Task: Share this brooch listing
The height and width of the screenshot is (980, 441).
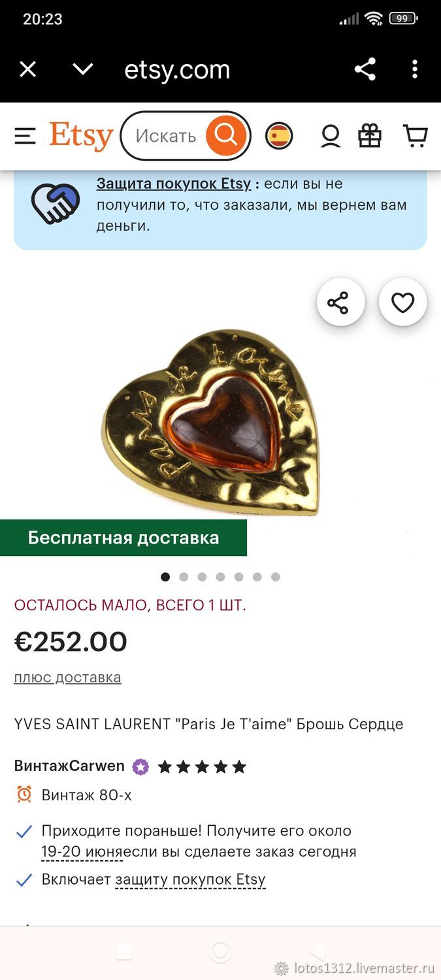Action: pos(341,302)
